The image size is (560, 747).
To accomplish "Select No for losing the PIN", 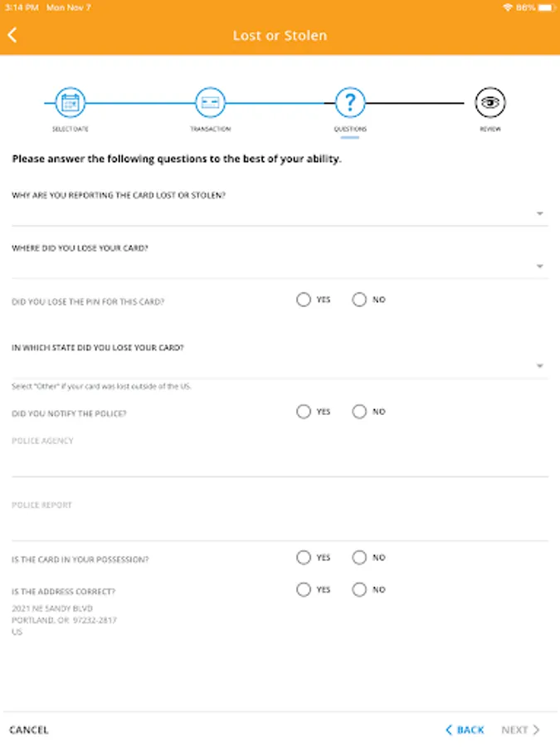I will pyautogui.click(x=359, y=300).
